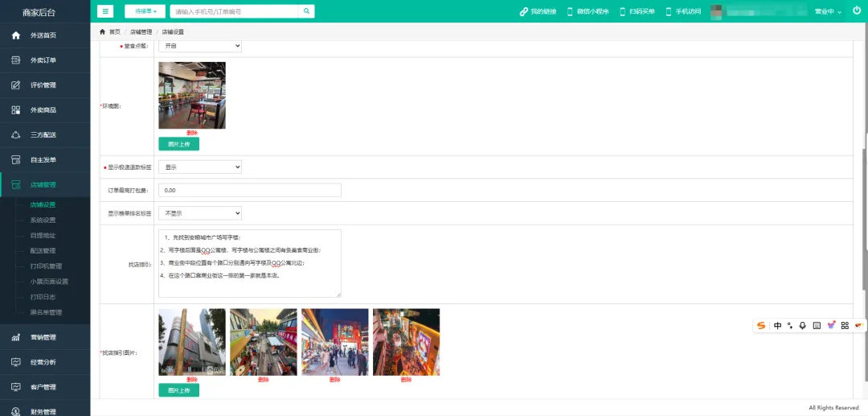Click the 订单最高打包费 input field
The width and height of the screenshot is (868, 416).
coord(250,190)
